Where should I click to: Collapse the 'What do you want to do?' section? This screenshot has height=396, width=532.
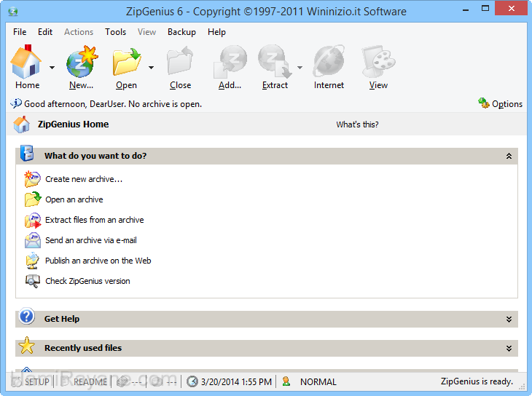(509, 157)
